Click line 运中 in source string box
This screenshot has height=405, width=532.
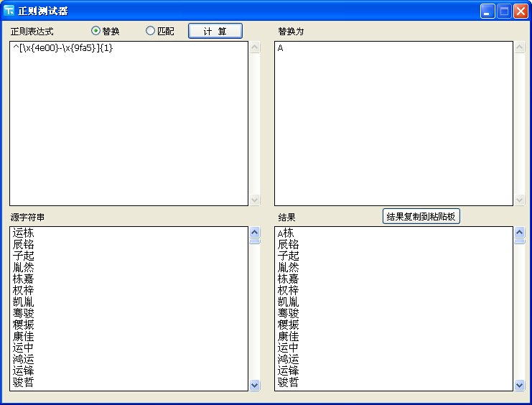(x=24, y=348)
